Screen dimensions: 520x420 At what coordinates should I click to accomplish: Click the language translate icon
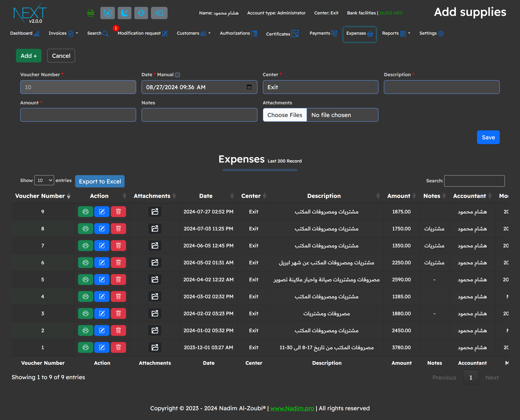coord(141,13)
